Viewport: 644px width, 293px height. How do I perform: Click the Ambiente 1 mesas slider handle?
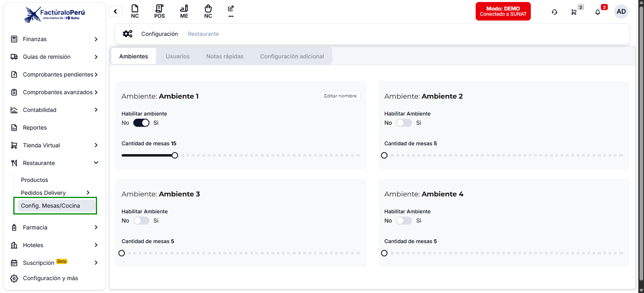(175, 155)
